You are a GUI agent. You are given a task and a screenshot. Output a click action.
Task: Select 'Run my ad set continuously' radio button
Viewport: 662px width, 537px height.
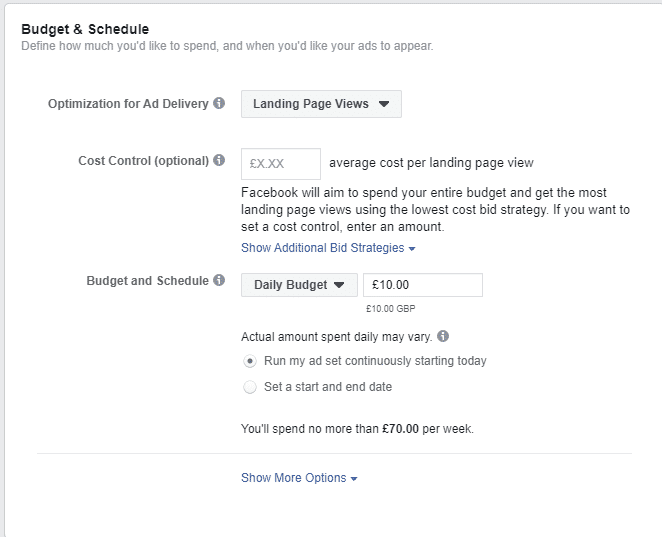250,361
